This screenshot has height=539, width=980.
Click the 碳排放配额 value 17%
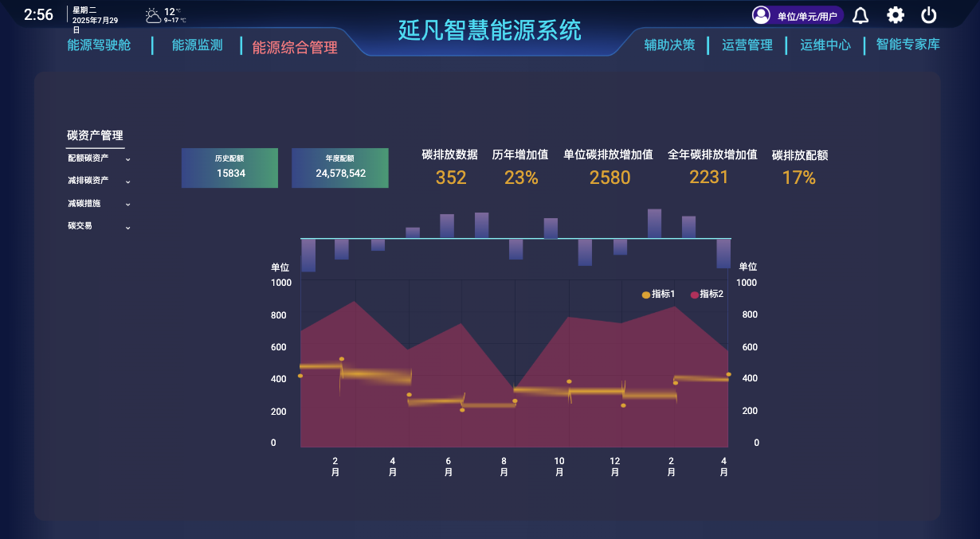pos(799,178)
